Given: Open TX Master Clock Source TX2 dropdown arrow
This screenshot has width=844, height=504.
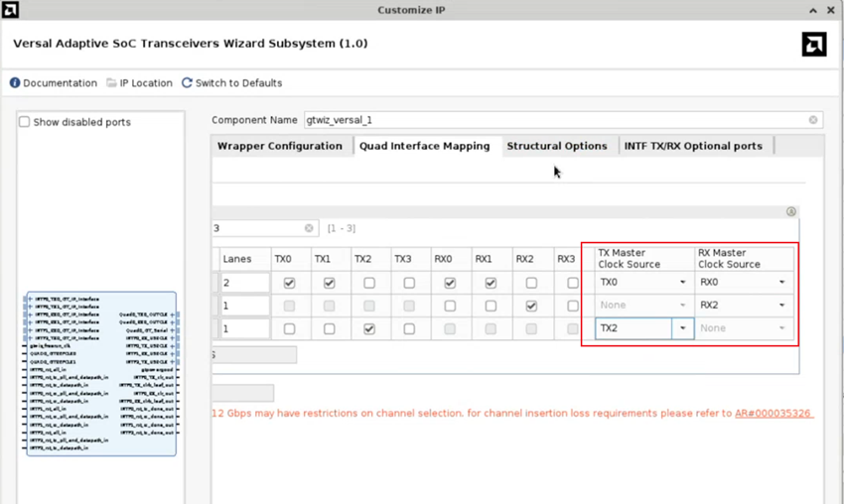Looking at the screenshot, I should 682,328.
